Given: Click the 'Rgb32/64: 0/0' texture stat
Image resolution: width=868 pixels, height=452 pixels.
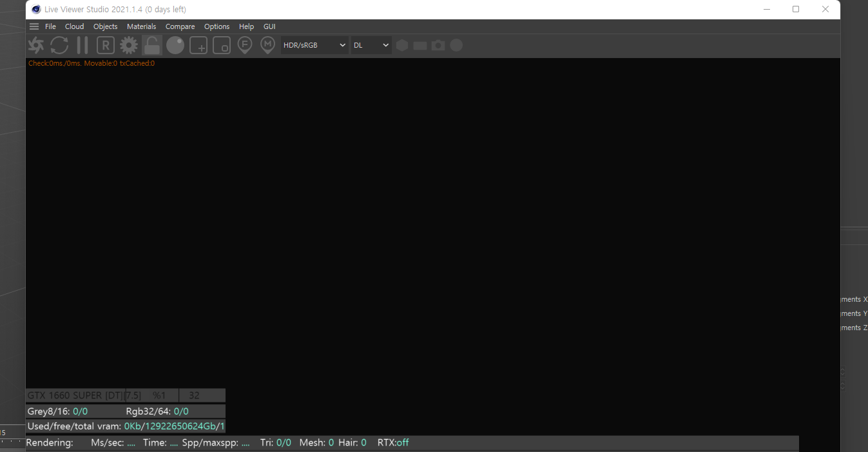Looking at the screenshot, I should click(157, 411).
